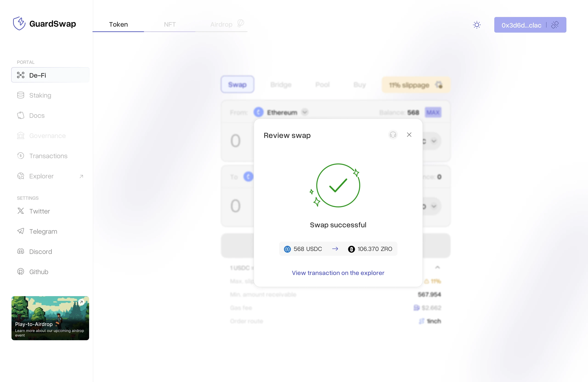Viewport: 588px width, 382px height.
Task: Close the Review swap dialog
Action: tap(409, 135)
